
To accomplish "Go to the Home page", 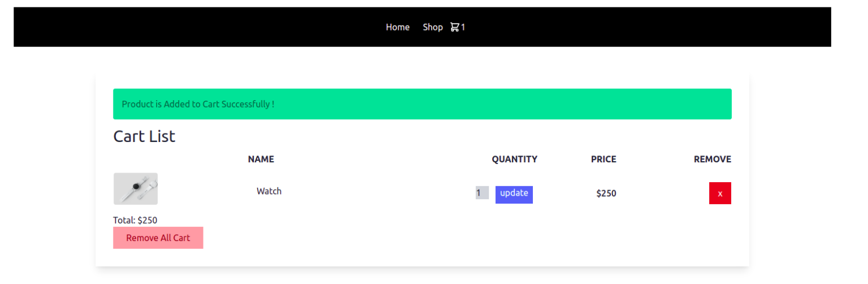I will pyautogui.click(x=398, y=27).
